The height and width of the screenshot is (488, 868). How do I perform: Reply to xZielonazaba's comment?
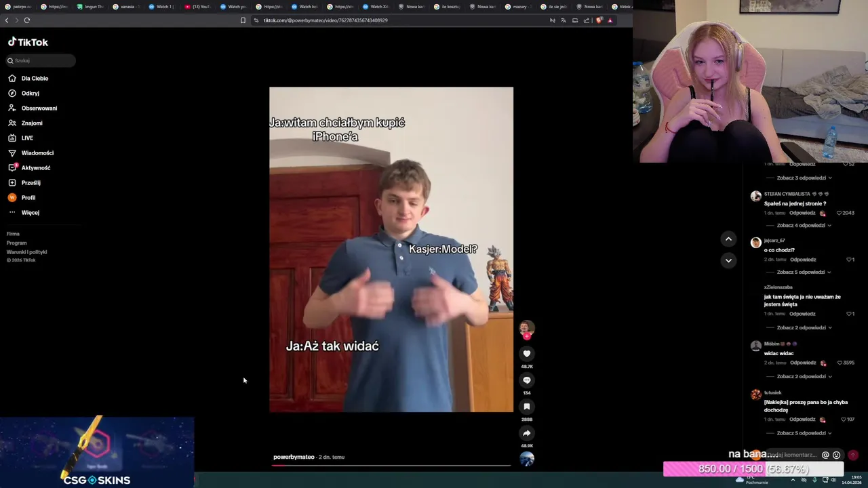point(802,314)
